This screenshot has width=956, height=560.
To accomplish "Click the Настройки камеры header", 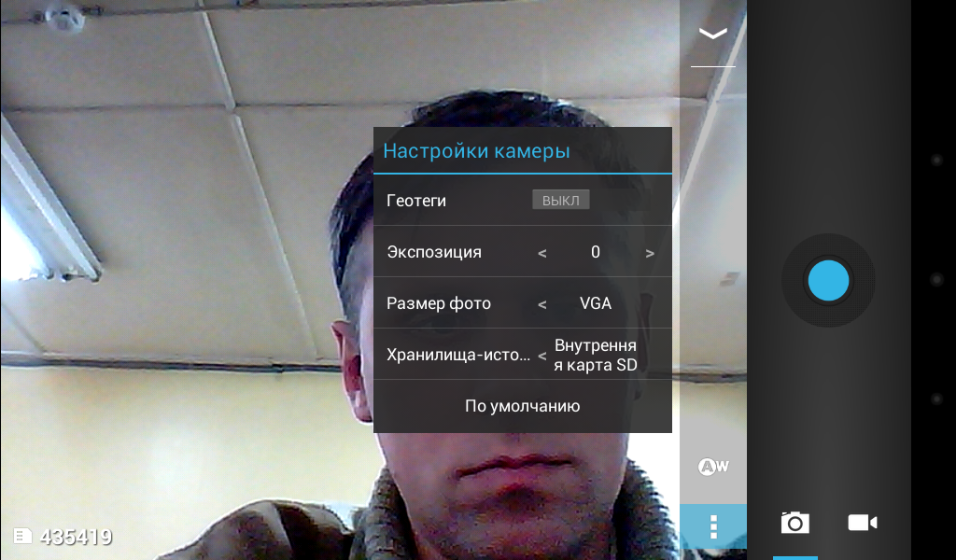I will coord(476,151).
